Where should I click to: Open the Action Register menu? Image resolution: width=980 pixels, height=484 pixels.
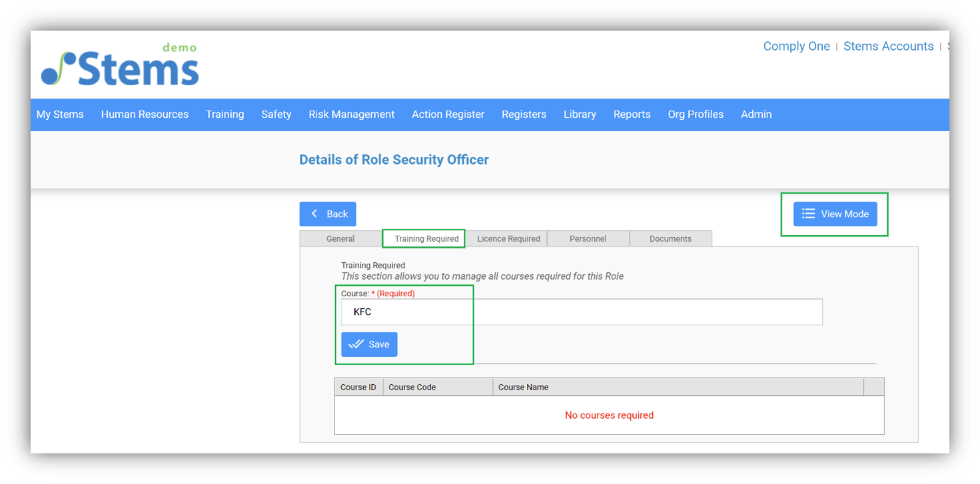coord(448,115)
